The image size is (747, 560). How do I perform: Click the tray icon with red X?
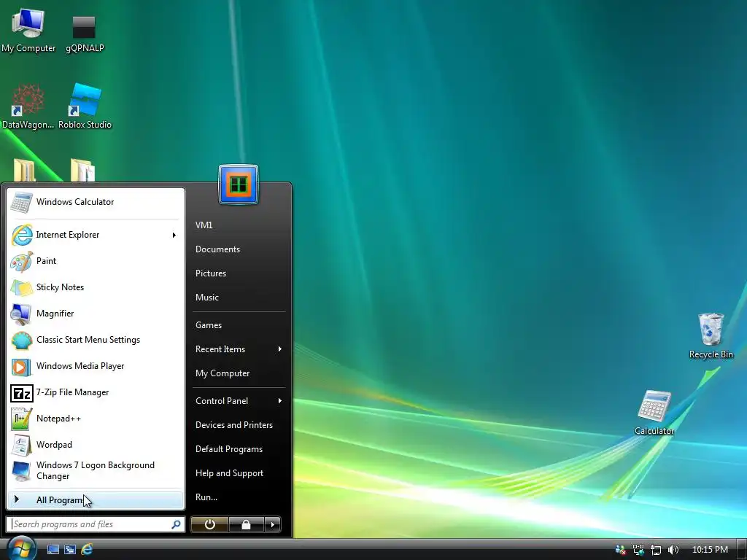[x=620, y=550]
